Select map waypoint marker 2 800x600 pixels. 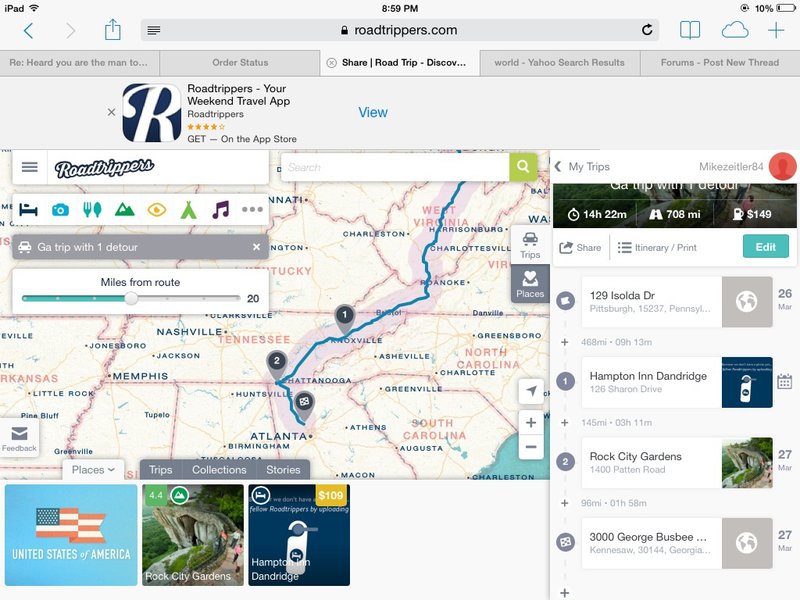click(x=277, y=364)
